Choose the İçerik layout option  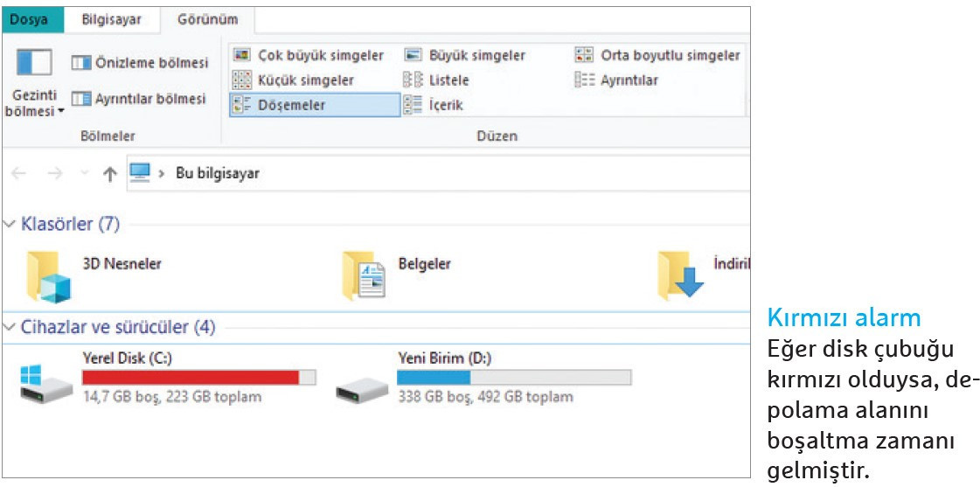click(433, 105)
